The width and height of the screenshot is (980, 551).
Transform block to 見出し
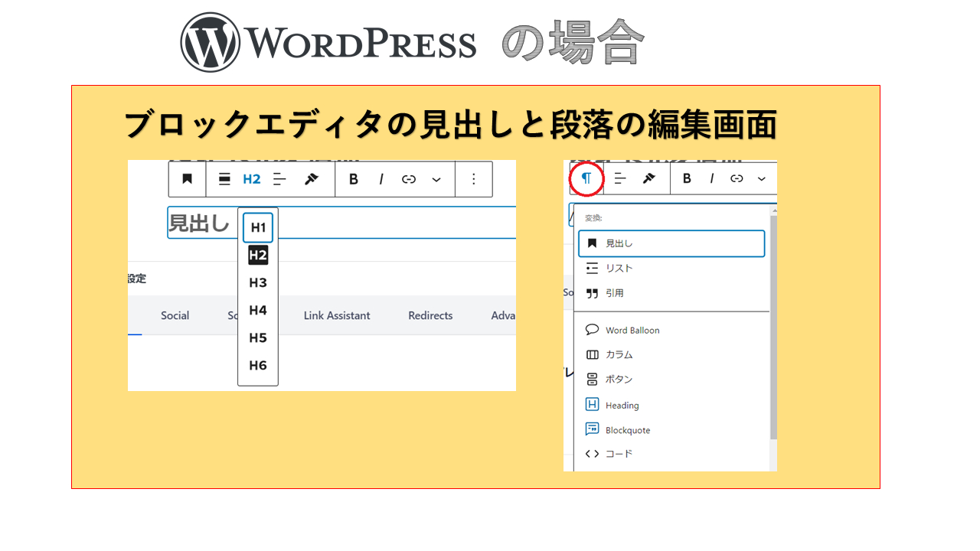pos(671,243)
